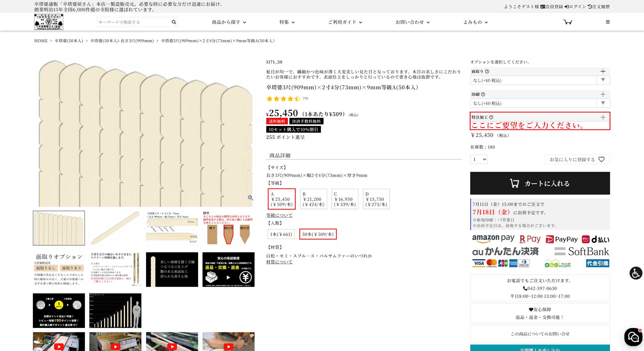Image resolution: width=644 pixels, height=351 pixels.
Task: Open the quantity selector showing 1
Action: point(478,159)
